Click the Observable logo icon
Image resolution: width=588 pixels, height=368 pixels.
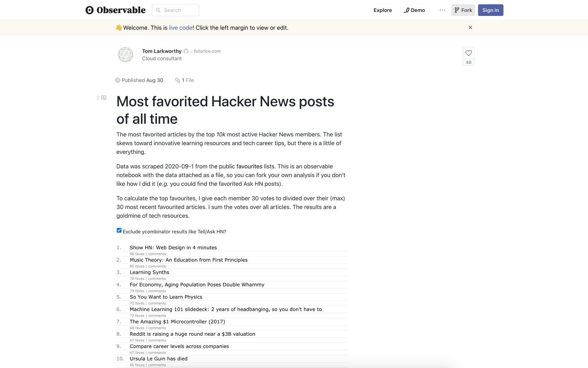pos(89,10)
